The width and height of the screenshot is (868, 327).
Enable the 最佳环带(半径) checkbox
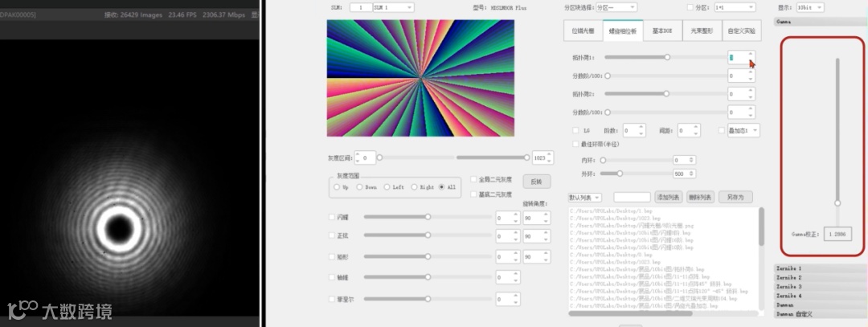(575, 145)
